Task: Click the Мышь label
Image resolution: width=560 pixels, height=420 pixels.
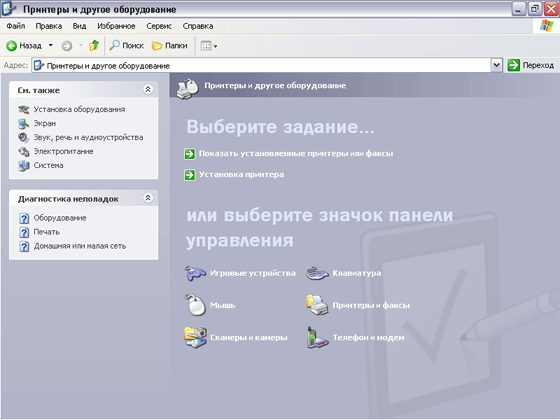Action: [222, 305]
